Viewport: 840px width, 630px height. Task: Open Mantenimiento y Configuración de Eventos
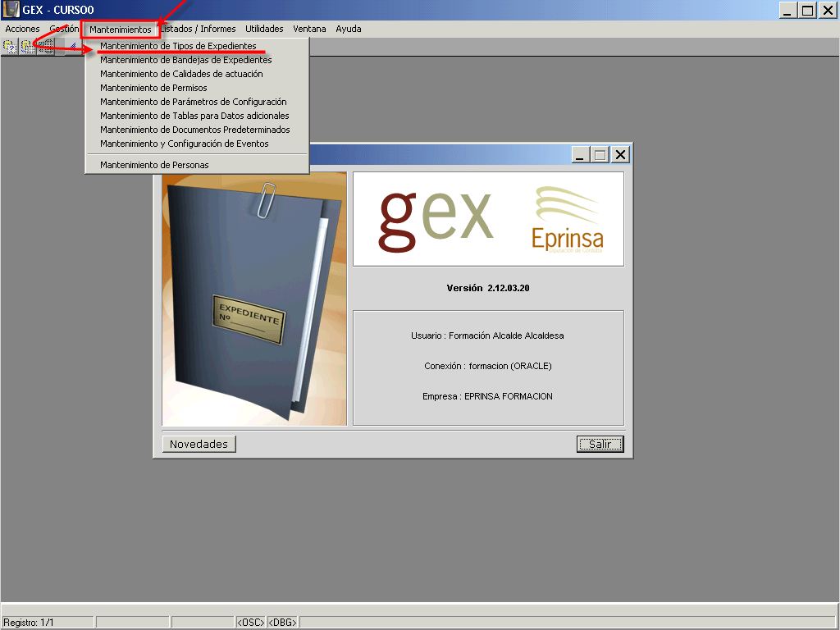coord(184,144)
